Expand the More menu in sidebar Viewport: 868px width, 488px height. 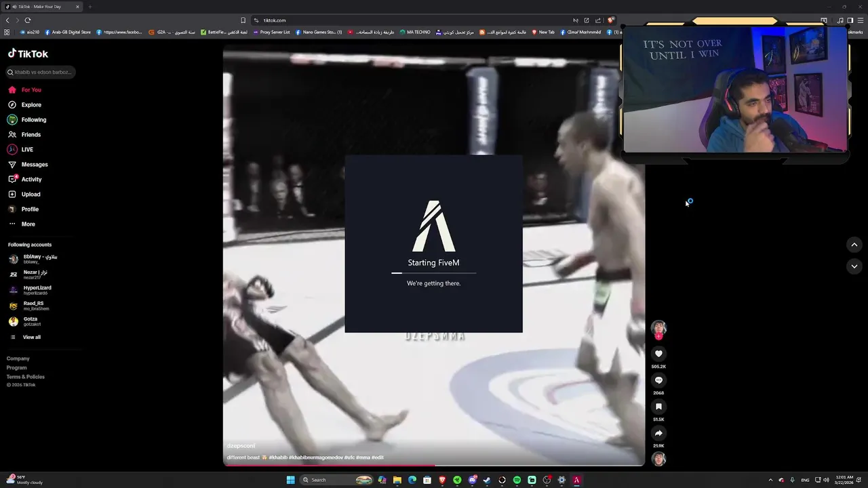click(x=22, y=224)
